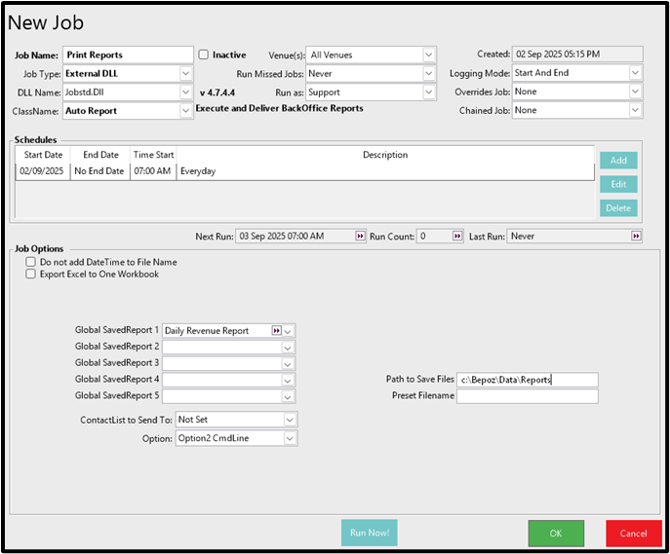Screen dimensions: 670x554
Task: Click into the Preset Filename field
Action: 526,396
